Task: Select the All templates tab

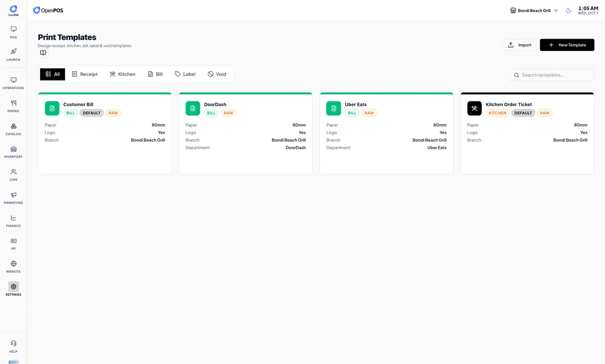Action: pos(52,74)
